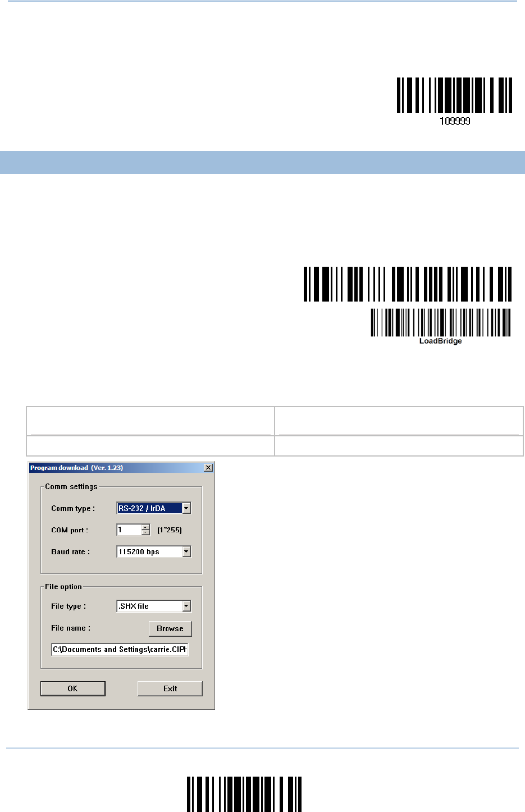Click the "File type :" label
This screenshot has width=525, height=812.
coord(69,606)
